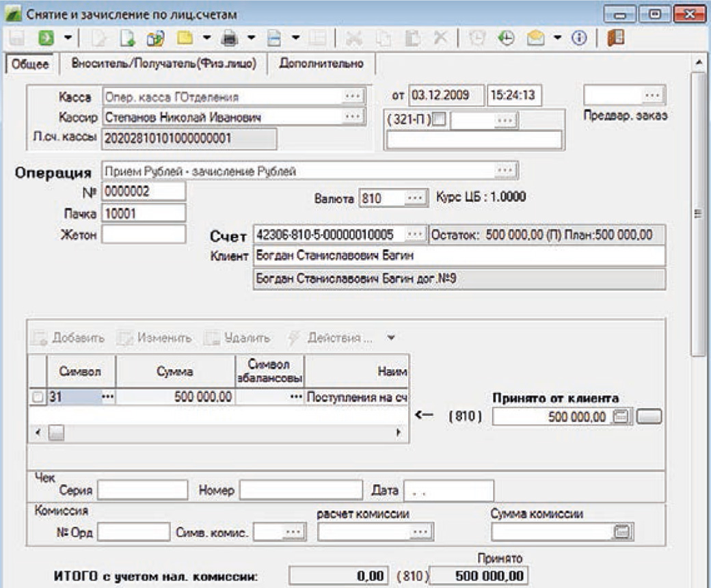Switch to Вноситель/Получатель(Физ.лицо) tab

tap(159, 64)
